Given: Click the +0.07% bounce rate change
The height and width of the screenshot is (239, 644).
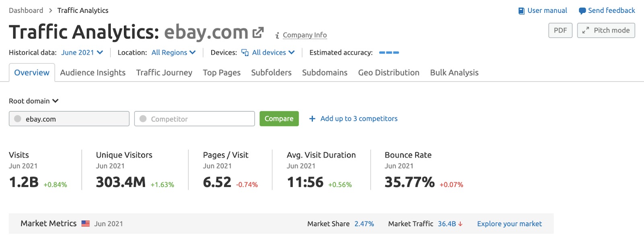Looking at the screenshot, I should click(451, 185).
